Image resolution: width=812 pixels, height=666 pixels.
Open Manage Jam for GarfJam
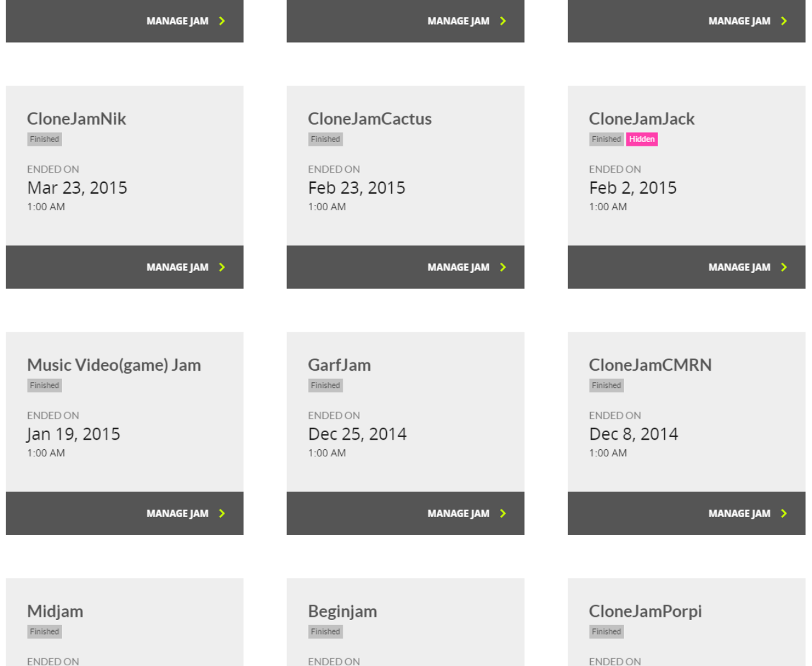405,513
